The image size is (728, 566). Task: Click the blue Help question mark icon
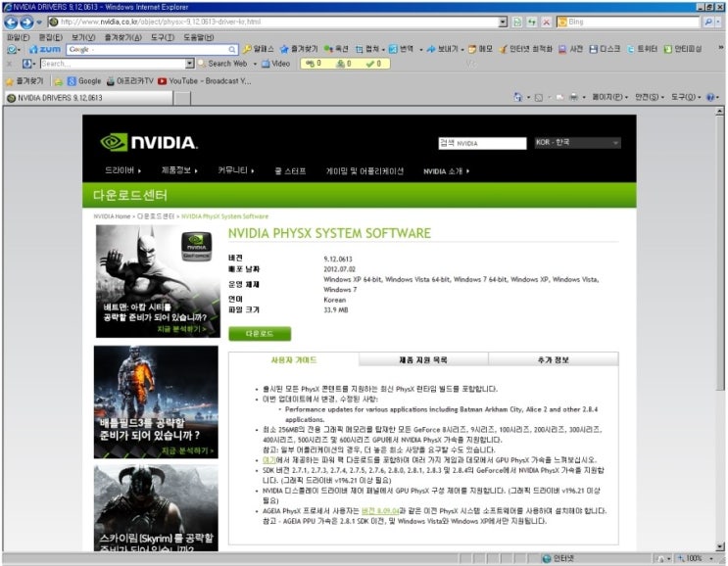tap(710, 97)
